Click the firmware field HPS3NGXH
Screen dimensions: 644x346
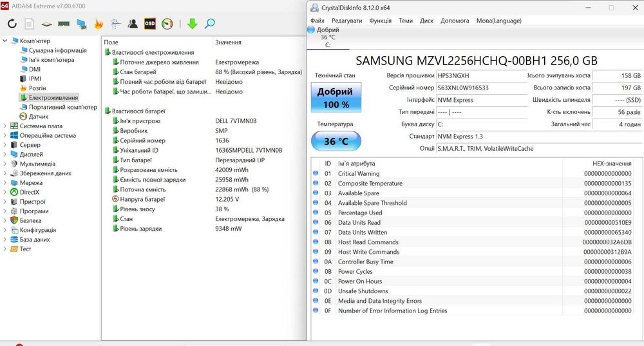(482, 75)
